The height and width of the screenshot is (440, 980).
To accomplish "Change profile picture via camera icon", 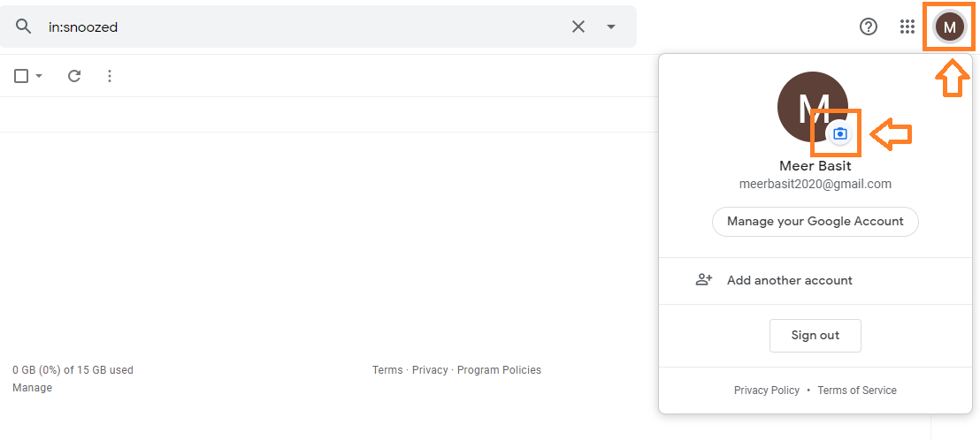I will [840, 133].
